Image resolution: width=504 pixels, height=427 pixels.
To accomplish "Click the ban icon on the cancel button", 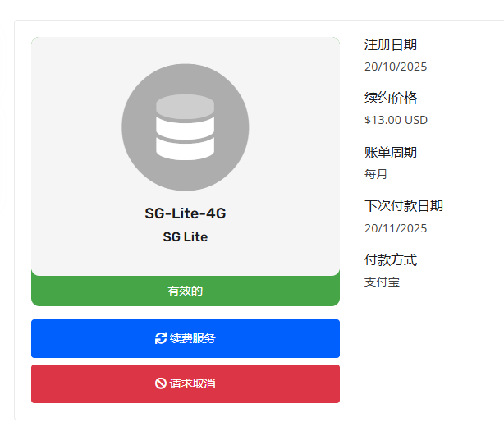I will [x=161, y=383].
